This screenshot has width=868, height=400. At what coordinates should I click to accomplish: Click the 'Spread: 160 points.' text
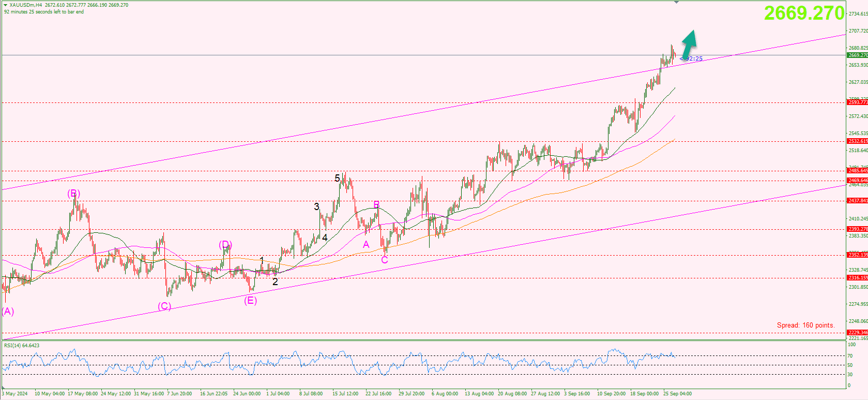click(x=806, y=325)
